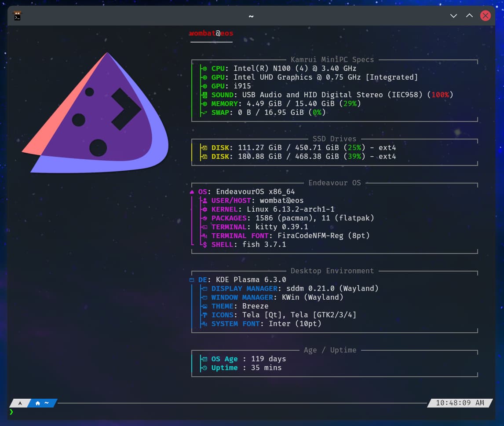Click the chip icon beside CPU

205,69
